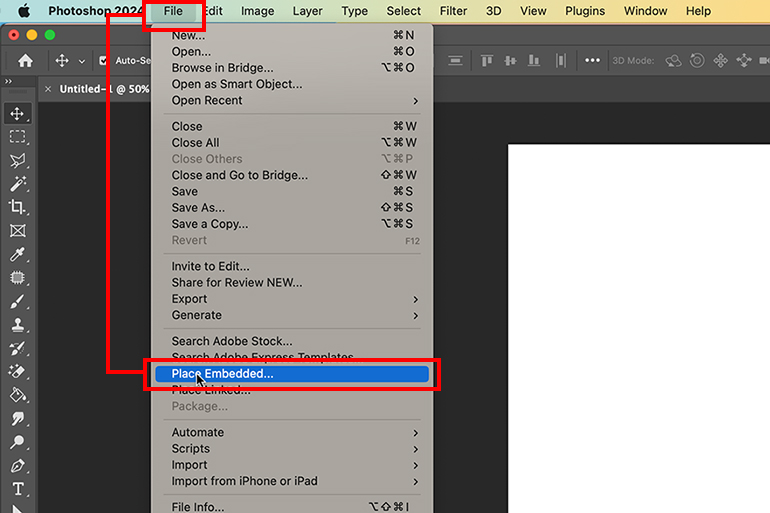Choose Save a Copy menu item
The image size is (770, 513).
click(293, 224)
